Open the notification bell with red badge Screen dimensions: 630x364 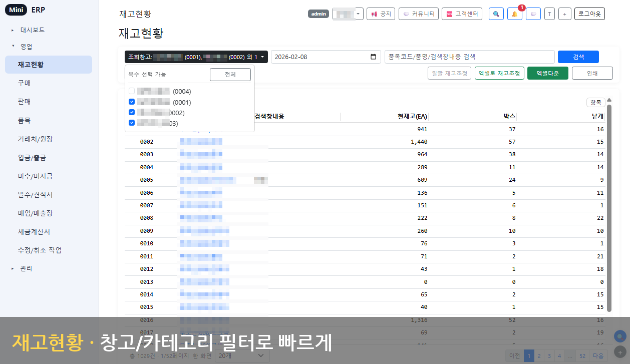(x=515, y=14)
